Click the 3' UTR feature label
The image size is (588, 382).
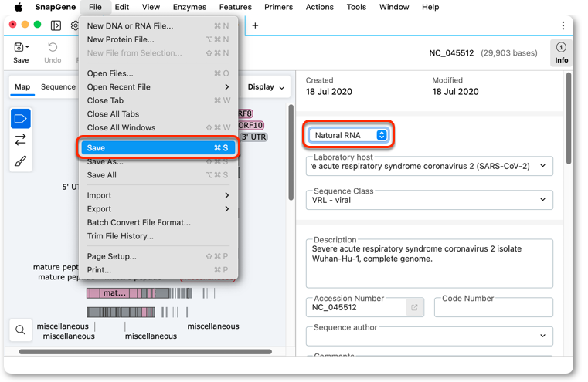click(253, 137)
